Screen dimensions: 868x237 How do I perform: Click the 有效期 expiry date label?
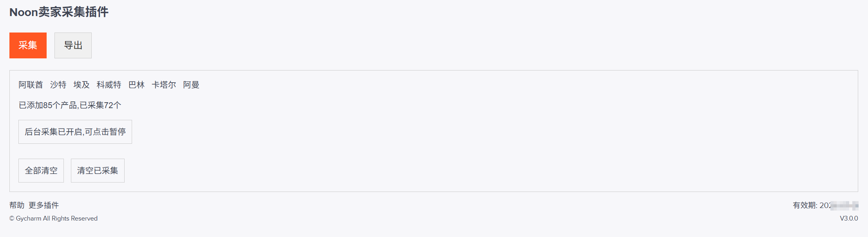tap(825, 205)
